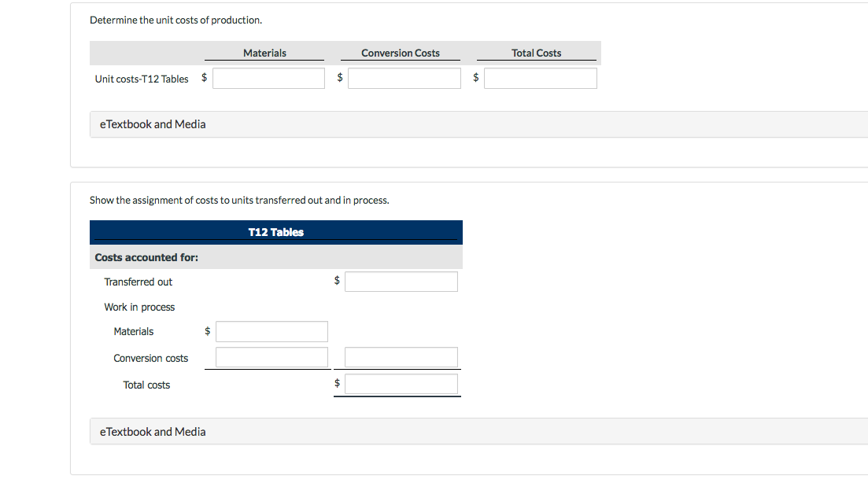Click the combined work in process subtotal field

click(x=401, y=357)
